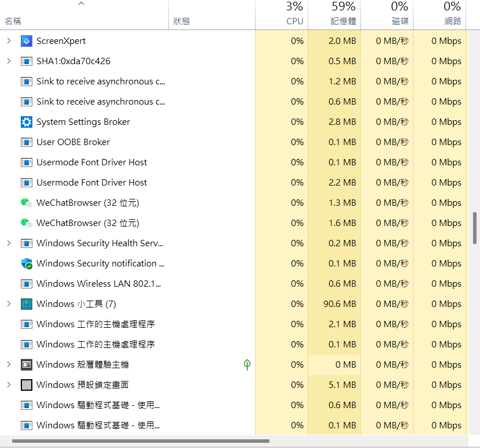Image resolution: width=480 pixels, height=448 pixels.
Task: Click icon of the 0.1 MB Windows 驅動程式基礎 row
Action: click(x=27, y=425)
